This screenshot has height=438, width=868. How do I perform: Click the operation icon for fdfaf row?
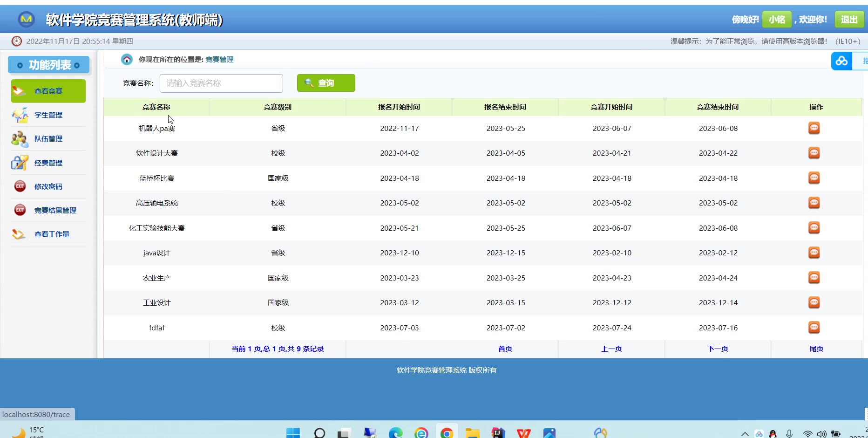[x=814, y=328]
